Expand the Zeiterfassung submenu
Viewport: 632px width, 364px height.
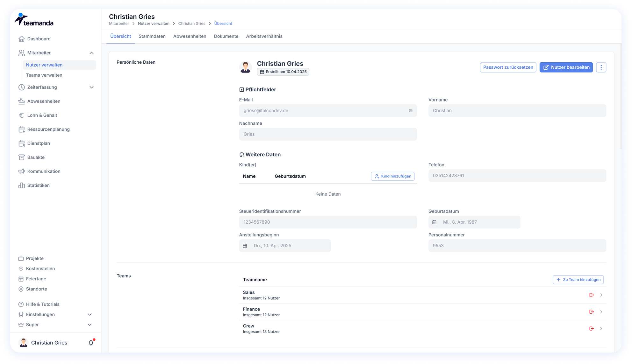pyautogui.click(x=91, y=87)
